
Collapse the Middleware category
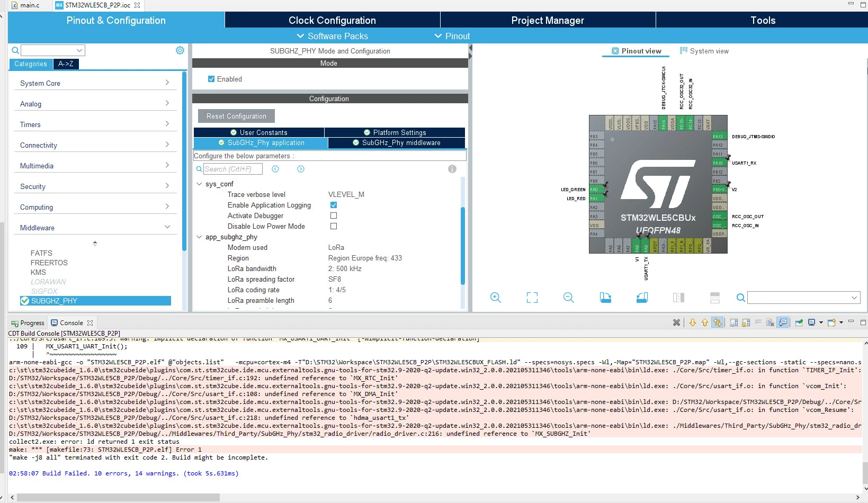pyautogui.click(x=95, y=228)
